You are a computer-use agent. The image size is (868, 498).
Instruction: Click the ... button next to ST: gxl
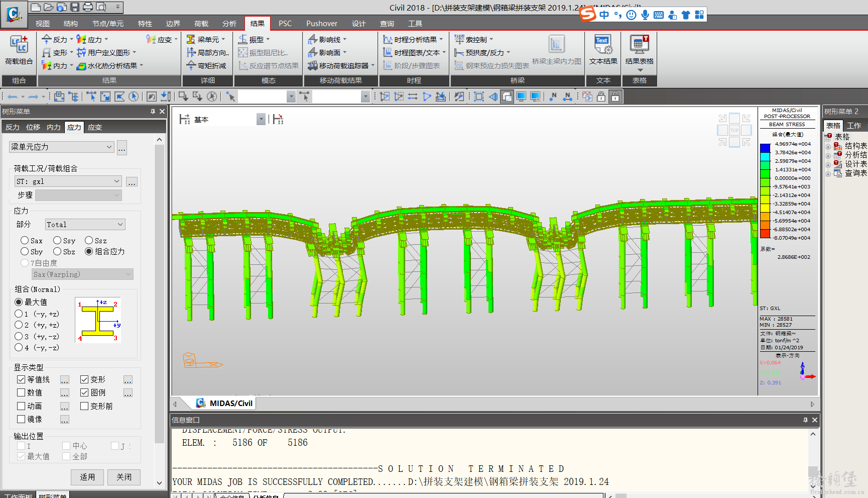[x=132, y=182]
